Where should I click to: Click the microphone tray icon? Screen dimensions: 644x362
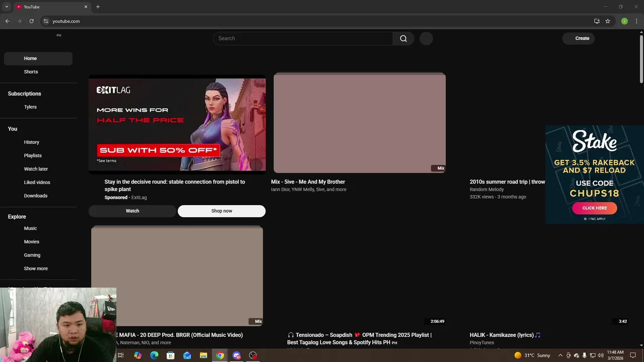pos(584,355)
